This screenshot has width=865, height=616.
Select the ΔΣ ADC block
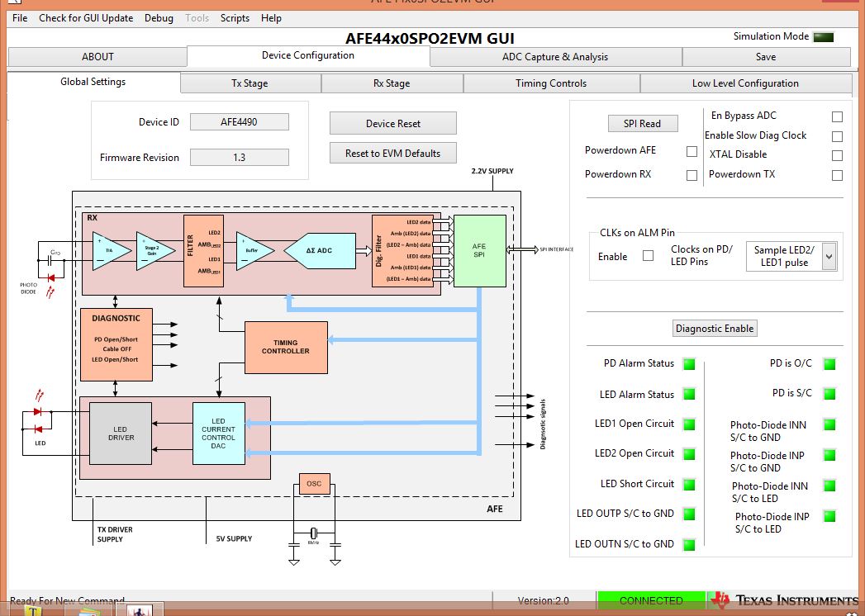(x=320, y=251)
